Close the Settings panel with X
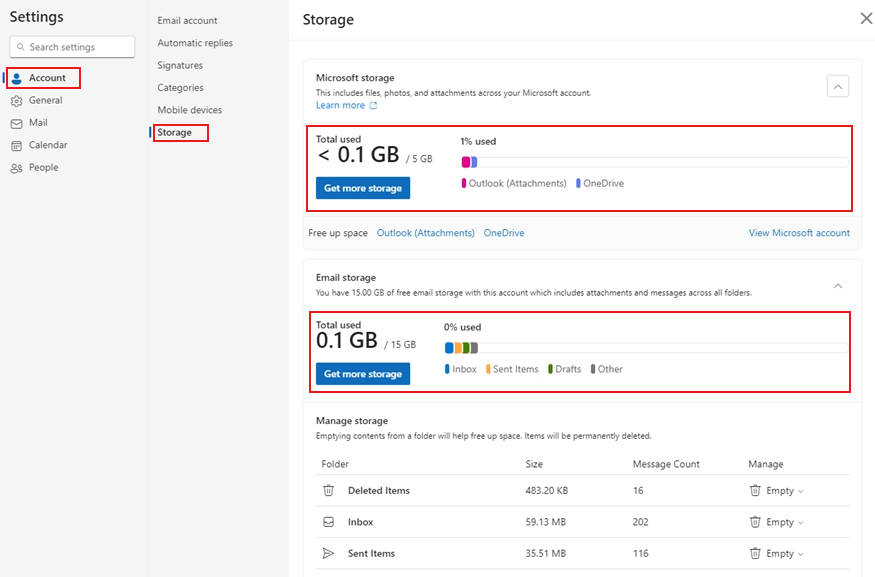The width and height of the screenshot is (875, 577). click(x=866, y=18)
